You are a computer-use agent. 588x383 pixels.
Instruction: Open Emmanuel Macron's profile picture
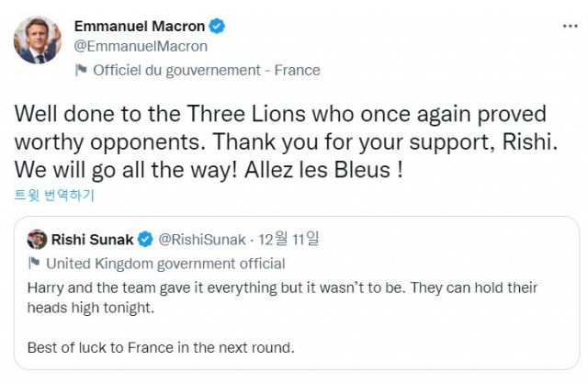point(38,40)
